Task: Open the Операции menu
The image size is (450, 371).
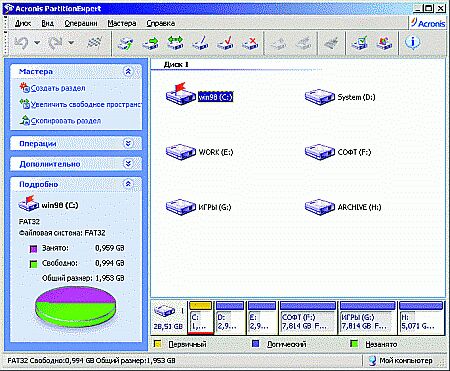Action: 81,23
